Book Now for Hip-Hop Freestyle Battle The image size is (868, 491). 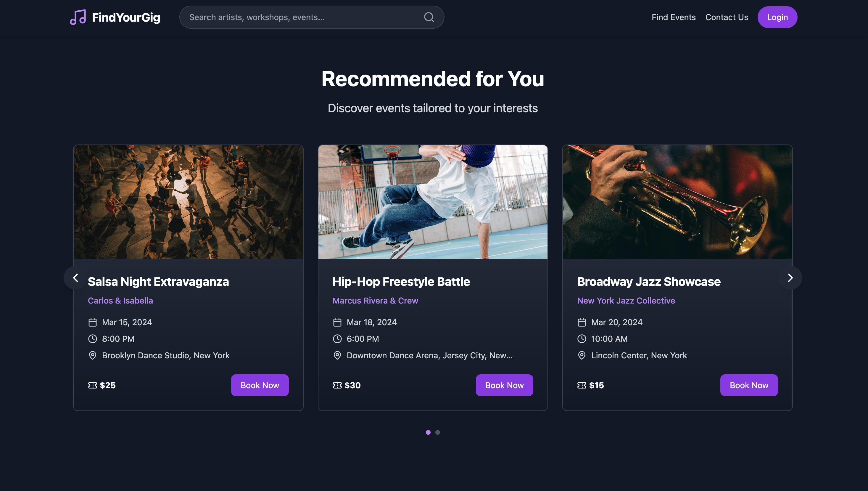504,385
